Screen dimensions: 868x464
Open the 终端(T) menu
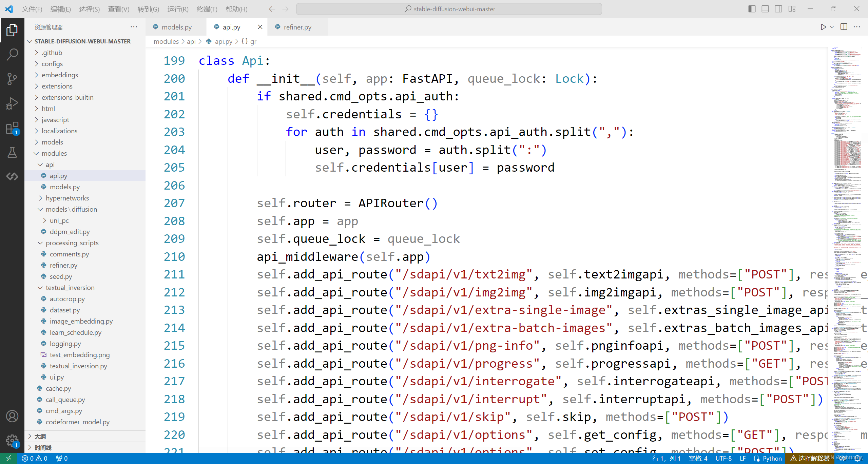pos(207,9)
